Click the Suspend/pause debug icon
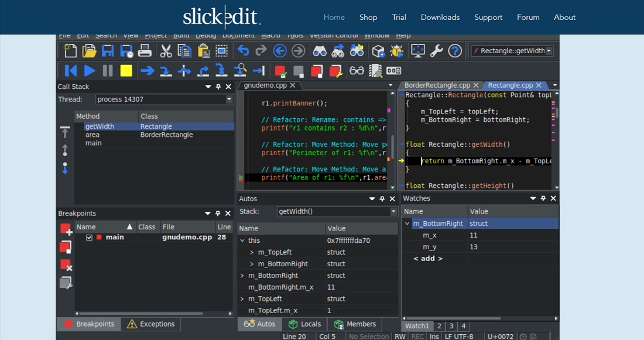 pos(108,71)
